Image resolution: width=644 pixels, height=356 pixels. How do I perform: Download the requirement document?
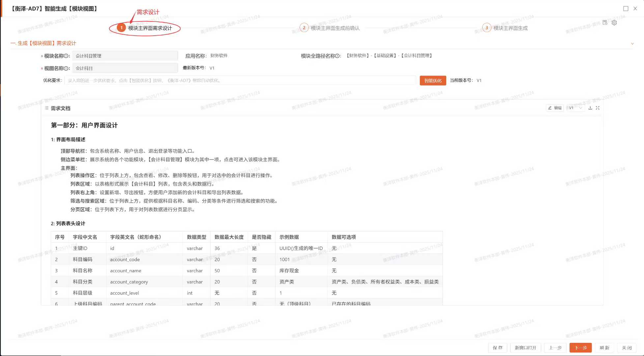[590, 108]
